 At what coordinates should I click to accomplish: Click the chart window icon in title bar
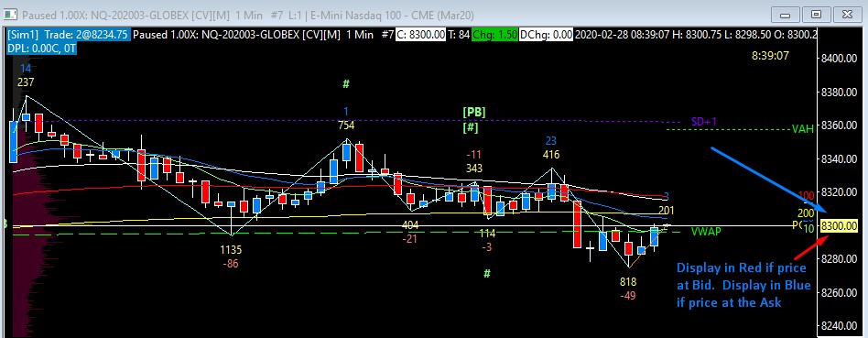click(x=11, y=14)
